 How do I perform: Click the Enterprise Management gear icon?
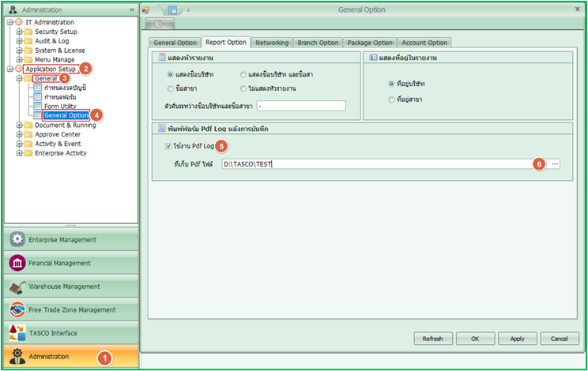click(17, 240)
